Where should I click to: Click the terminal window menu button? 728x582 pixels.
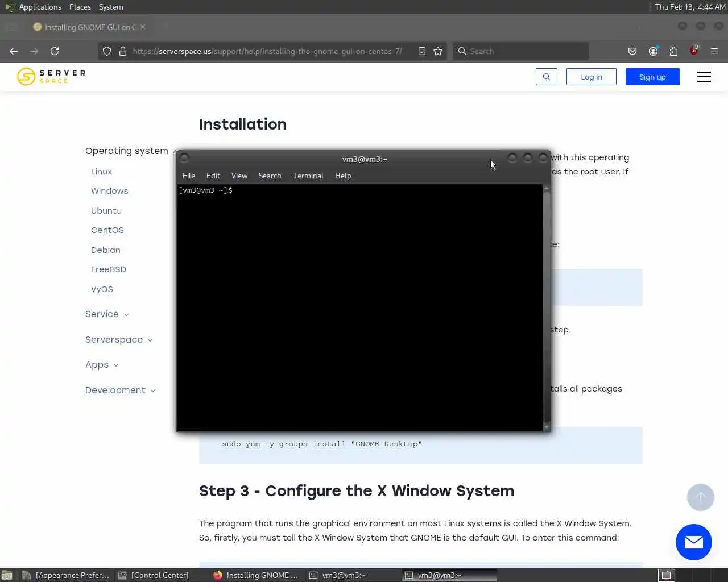(x=184, y=159)
